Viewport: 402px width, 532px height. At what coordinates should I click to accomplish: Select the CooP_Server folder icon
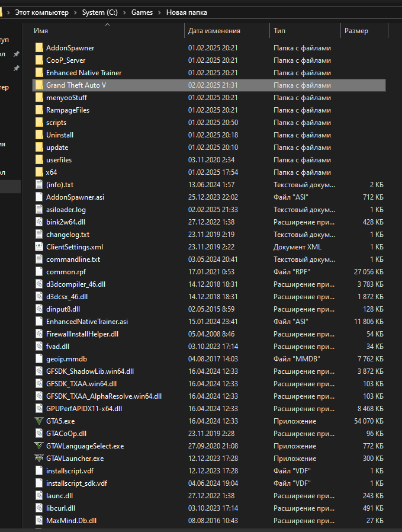(39, 60)
